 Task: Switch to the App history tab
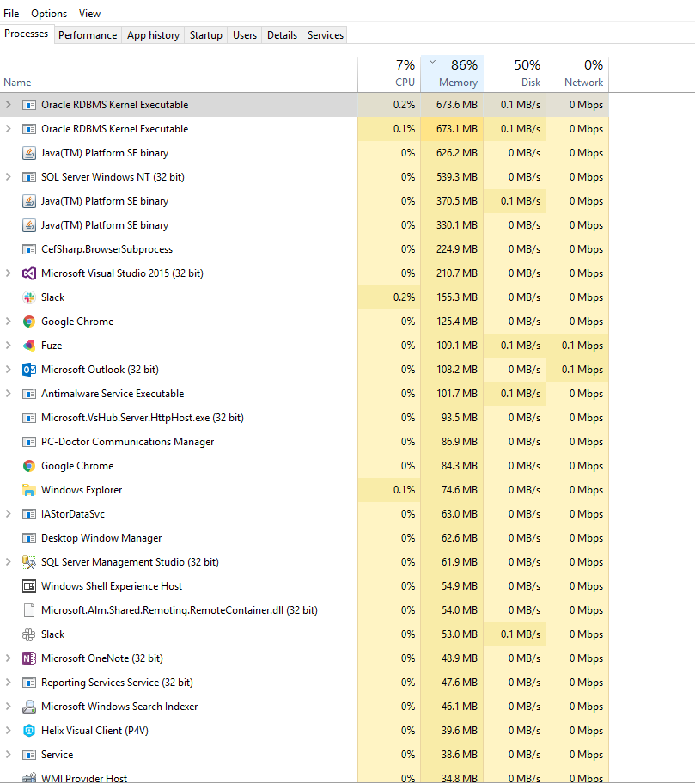point(153,35)
